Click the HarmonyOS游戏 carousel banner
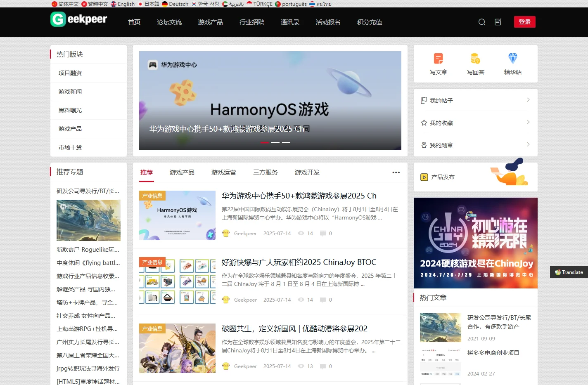This screenshot has height=385, width=588. [x=270, y=101]
